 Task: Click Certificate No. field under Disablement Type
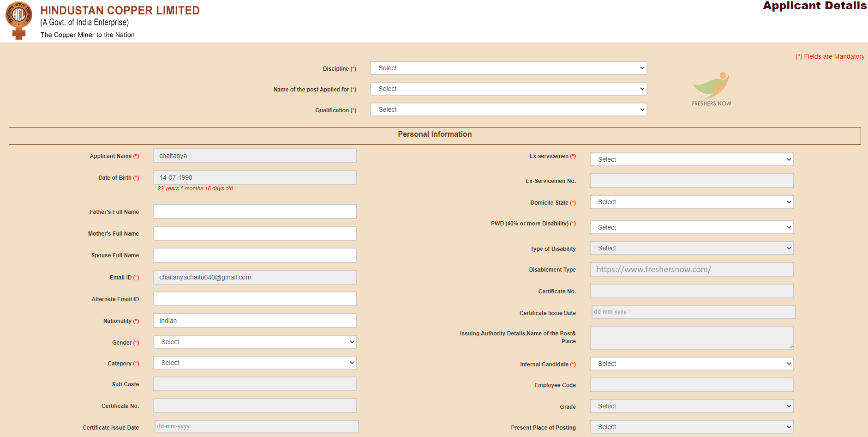tap(692, 291)
